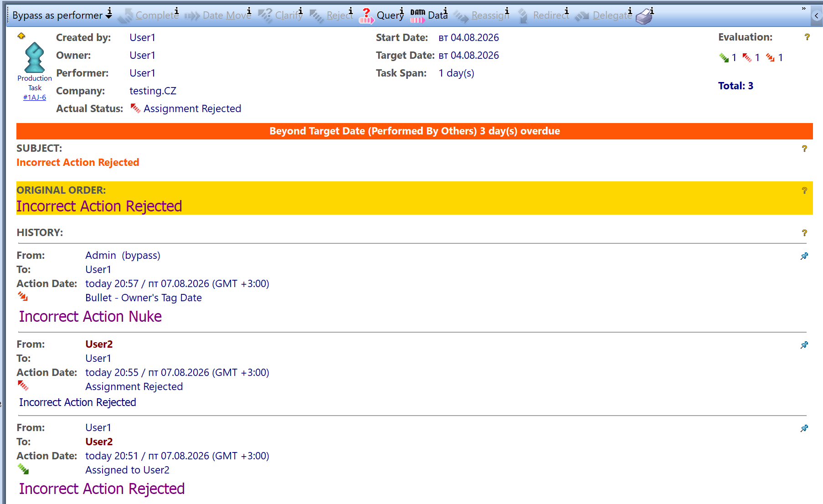Click the orange-red evaluation arrow icon
The image size is (823, 504).
point(770,57)
